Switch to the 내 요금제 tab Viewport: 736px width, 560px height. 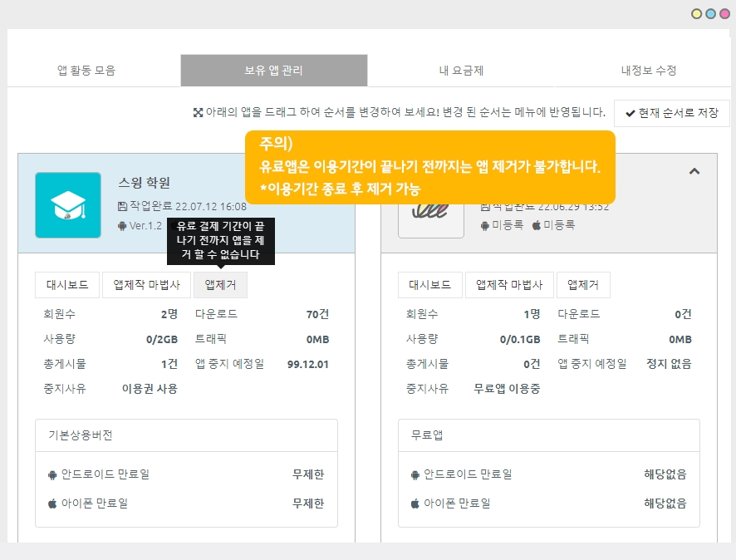pyautogui.click(x=461, y=71)
